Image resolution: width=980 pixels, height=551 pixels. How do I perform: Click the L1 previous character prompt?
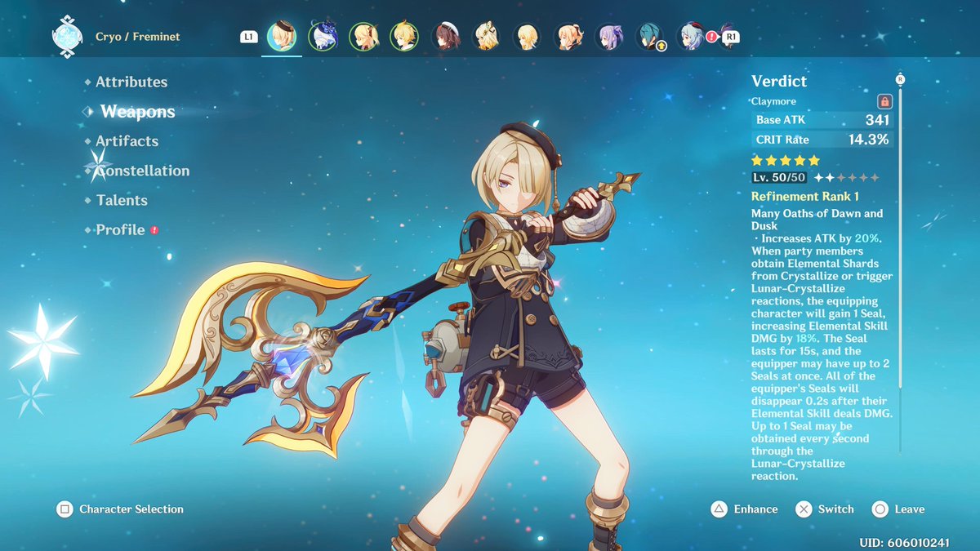(248, 37)
